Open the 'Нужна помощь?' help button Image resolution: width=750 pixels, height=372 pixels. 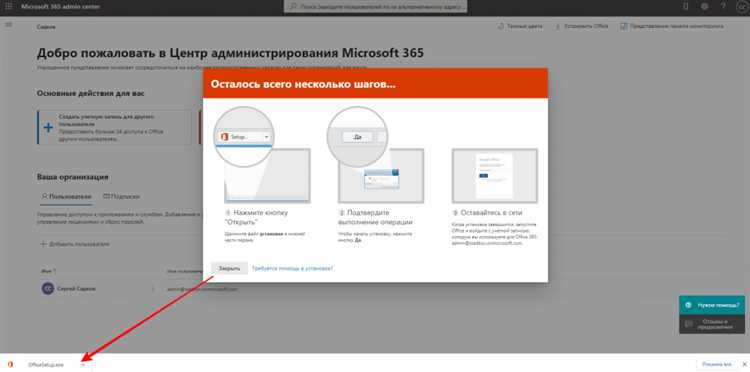point(712,305)
